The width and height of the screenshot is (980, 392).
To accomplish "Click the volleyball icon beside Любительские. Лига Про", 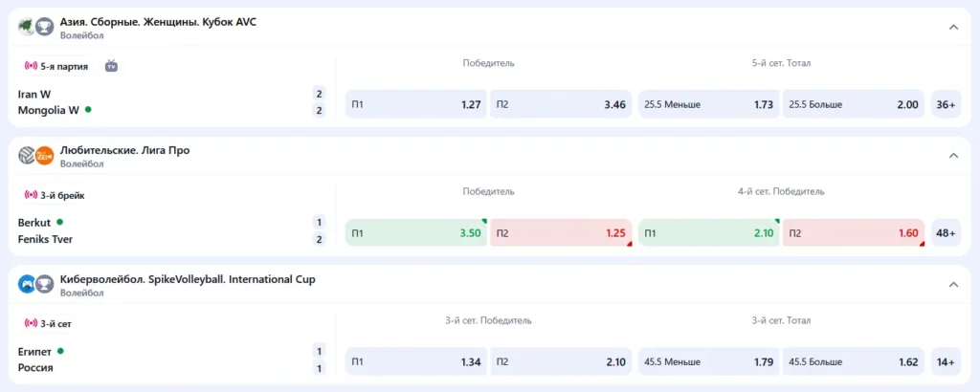I will tap(27, 155).
